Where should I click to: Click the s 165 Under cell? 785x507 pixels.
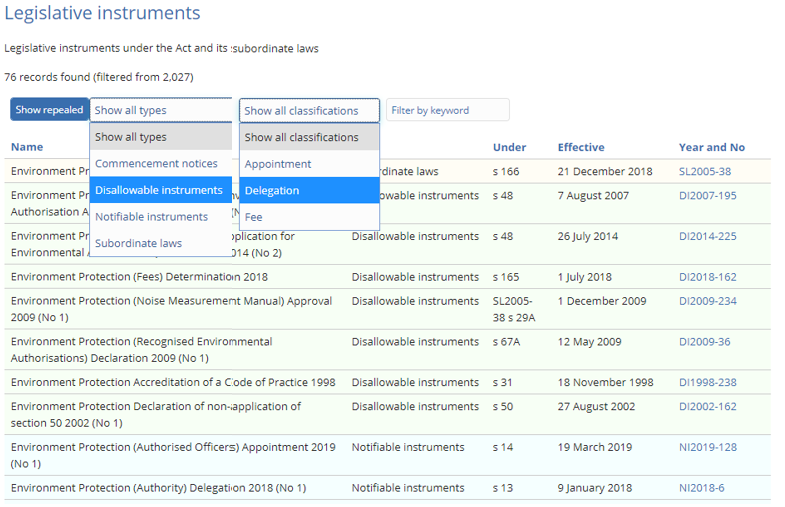point(506,277)
